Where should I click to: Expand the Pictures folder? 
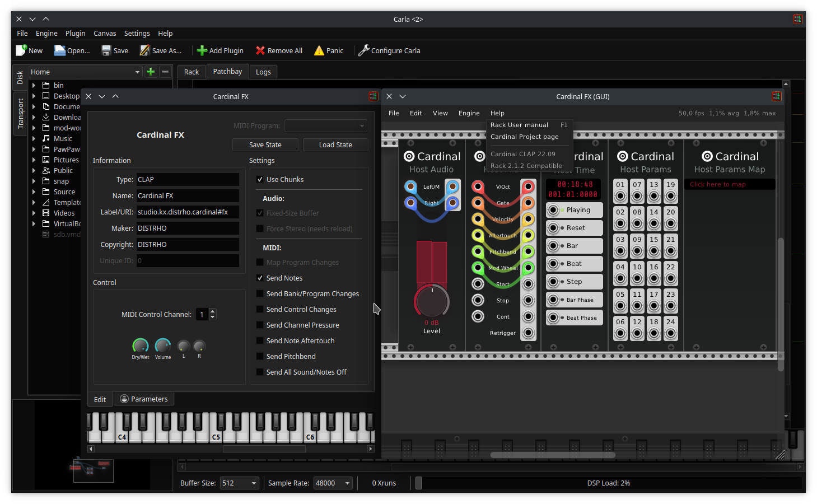(x=34, y=160)
